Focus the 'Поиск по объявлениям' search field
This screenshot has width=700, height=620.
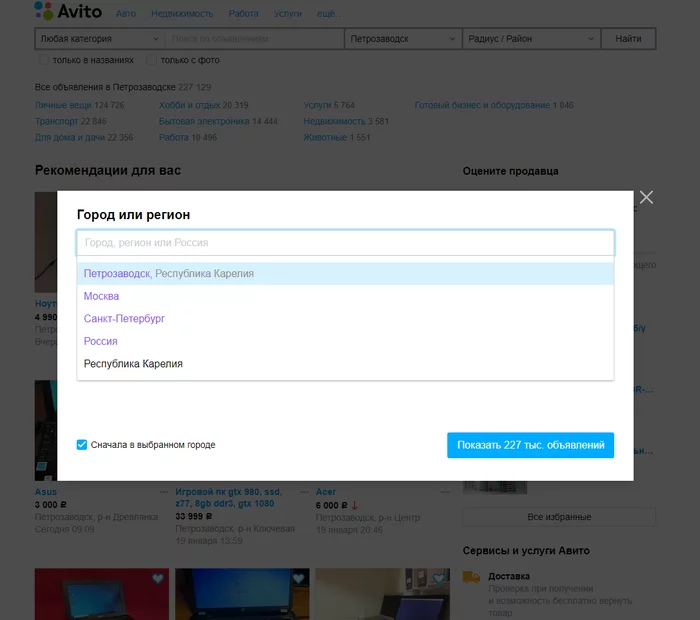[x=254, y=39]
